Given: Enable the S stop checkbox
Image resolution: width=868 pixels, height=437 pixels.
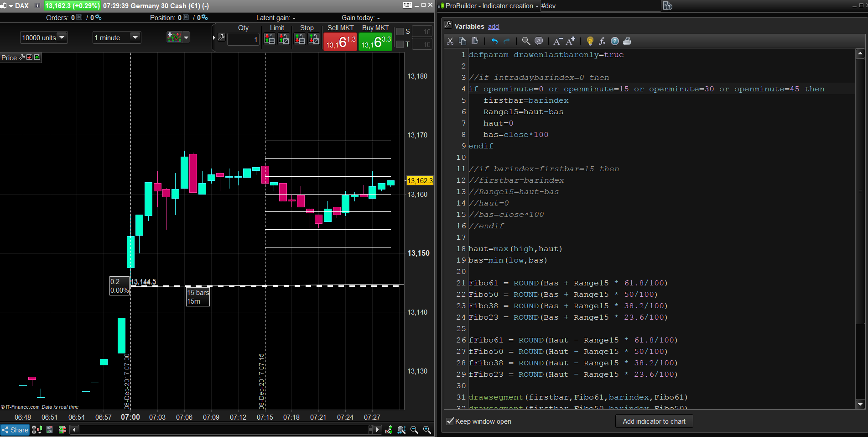Looking at the screenshot, I should (400, 32).
